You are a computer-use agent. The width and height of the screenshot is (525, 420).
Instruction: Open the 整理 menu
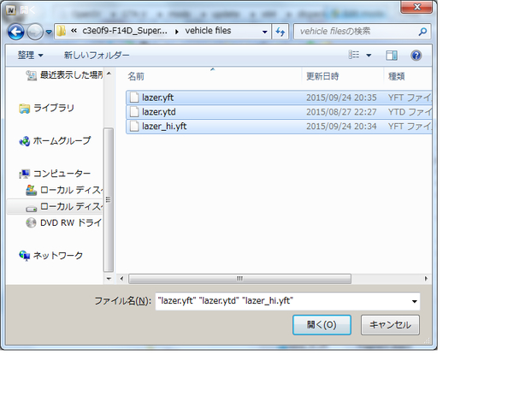(x=30, y=56)
